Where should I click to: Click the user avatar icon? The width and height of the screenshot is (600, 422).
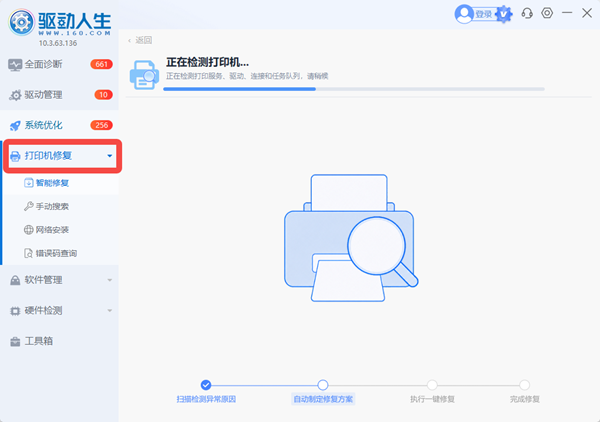pos(464,14)
